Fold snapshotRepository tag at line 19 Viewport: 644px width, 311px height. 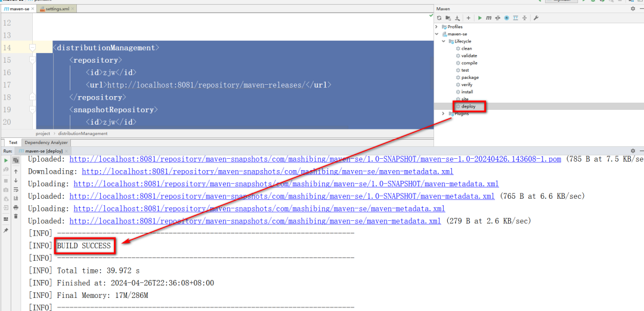click(32, 110)
